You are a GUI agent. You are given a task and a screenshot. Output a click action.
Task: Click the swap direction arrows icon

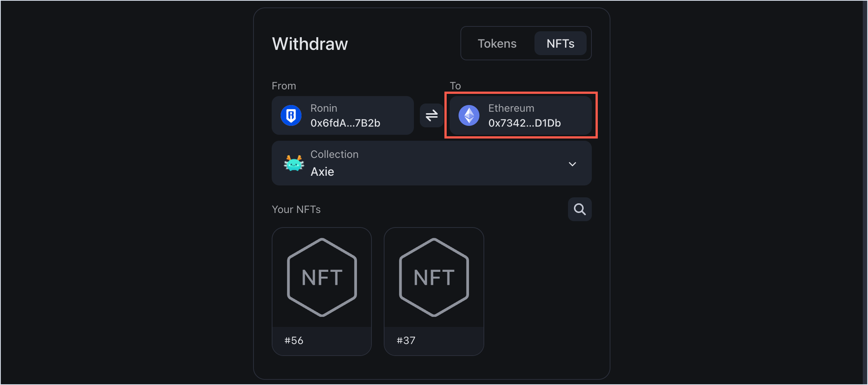(x=431, y=115)
